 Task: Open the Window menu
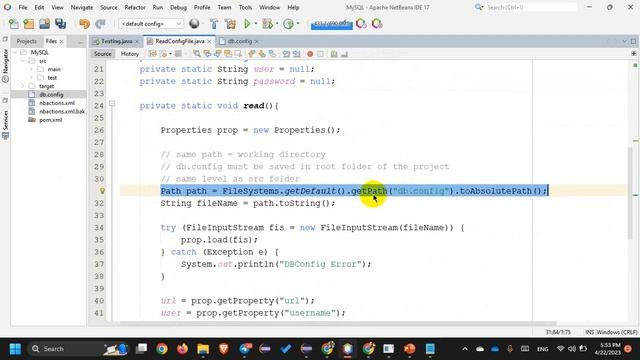click(269, 7)
